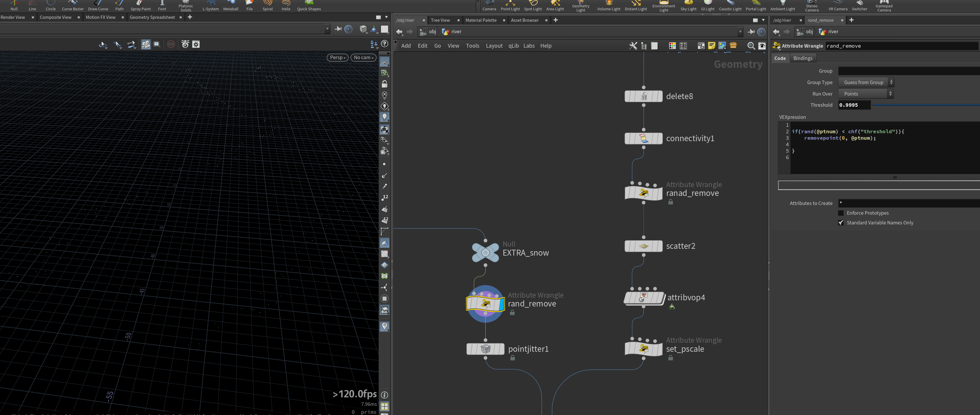Click the connectivity1 node icon
Screen dimensions: 980x415
pyautogui.click(x=643, y=138)
